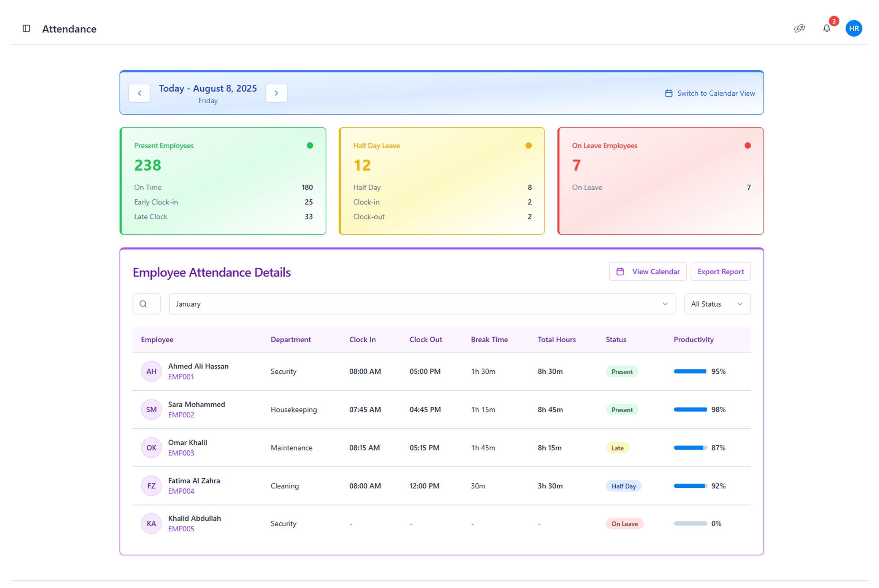Click the AH avatar for Ahmed Ali Hassan
This screenshot has height=588, width=879.
pos(151,371)
